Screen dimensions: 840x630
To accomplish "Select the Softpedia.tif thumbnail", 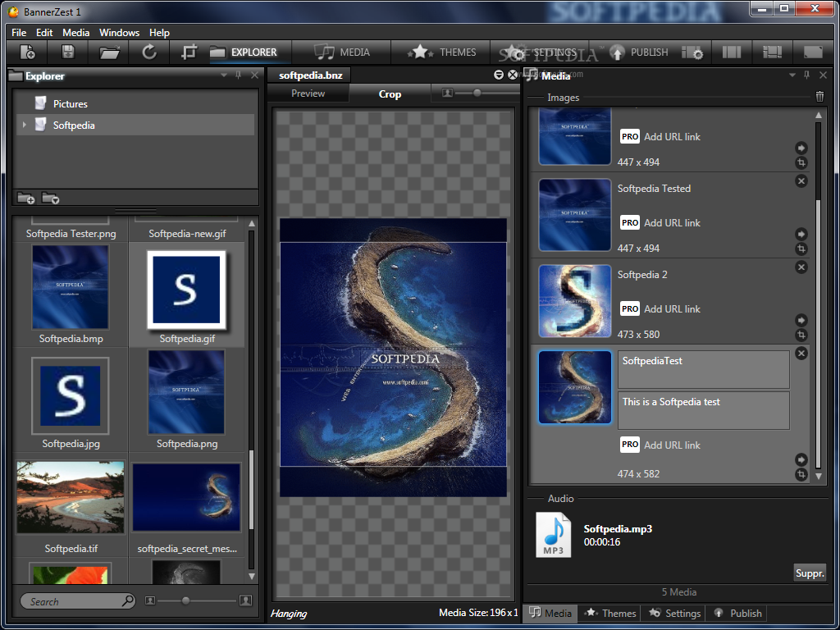I will click(x=71, y=497).
